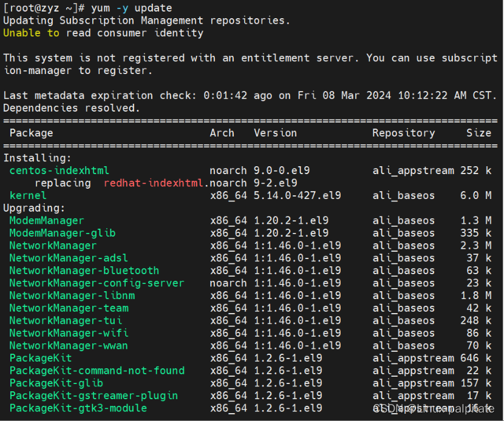Click the 'Dependencies resolved.' line

[x=72, y=108]
